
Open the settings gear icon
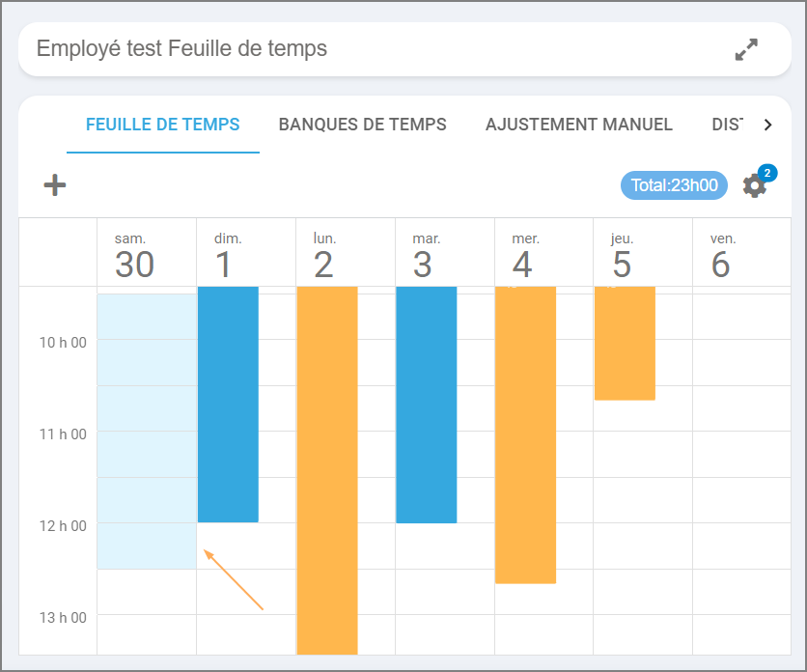754,185
